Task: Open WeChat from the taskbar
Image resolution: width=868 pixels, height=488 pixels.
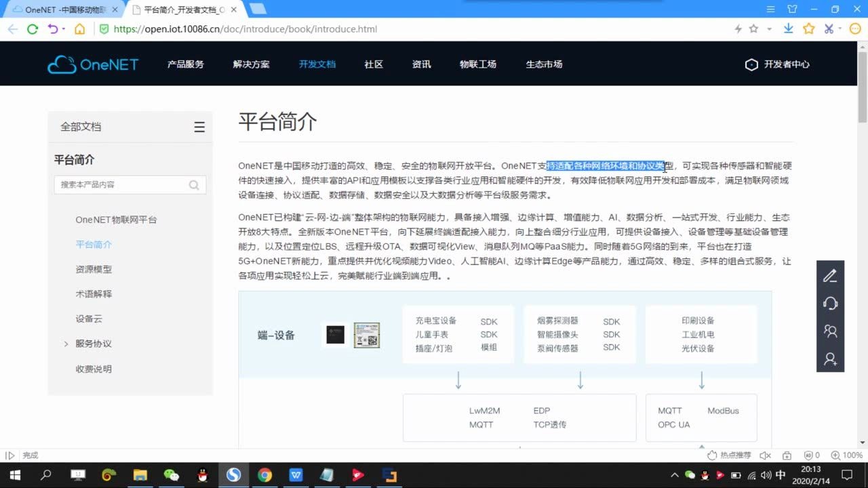Action: 172,475
